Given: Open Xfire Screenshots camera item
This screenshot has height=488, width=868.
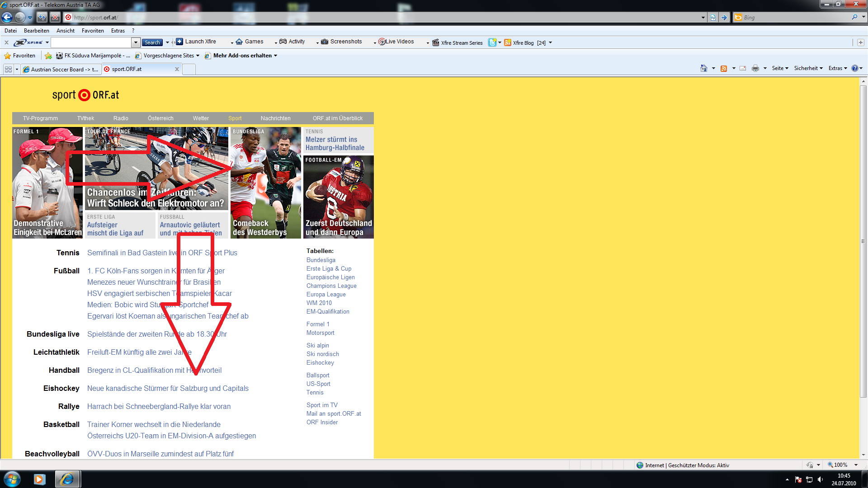Looking at the screenshot, I should click(x=341, y=42).
